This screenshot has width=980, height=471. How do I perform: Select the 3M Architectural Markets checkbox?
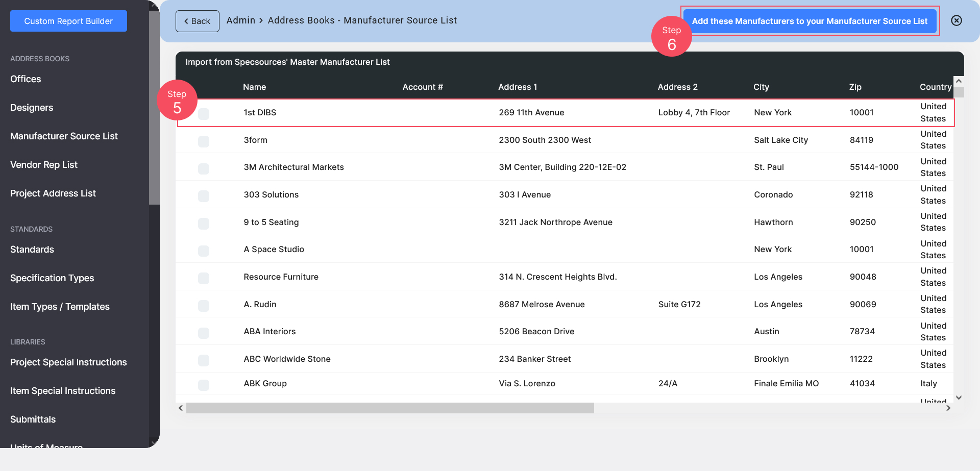204,168
